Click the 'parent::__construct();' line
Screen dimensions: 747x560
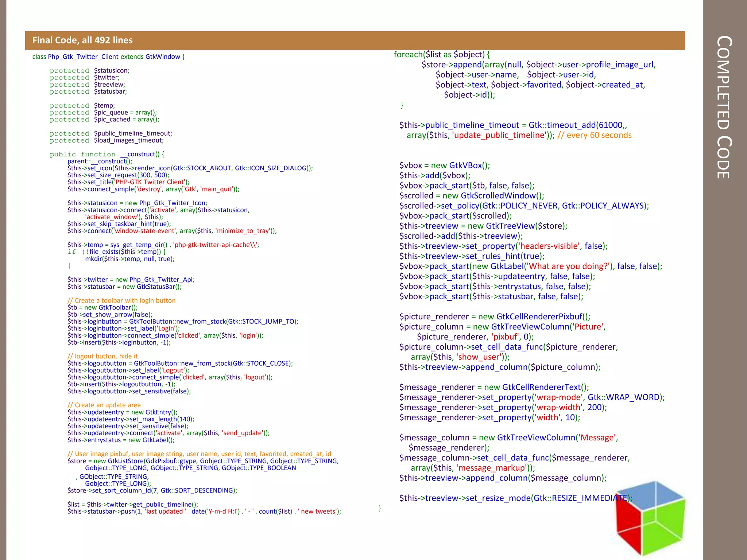(x=100, y=161)
